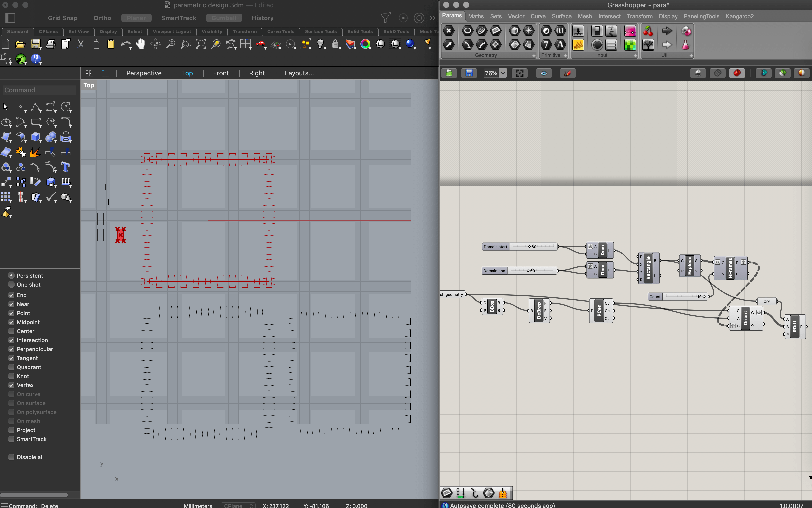
Task: Click the New file icon in Rhino toolbar
Action: 6,44
